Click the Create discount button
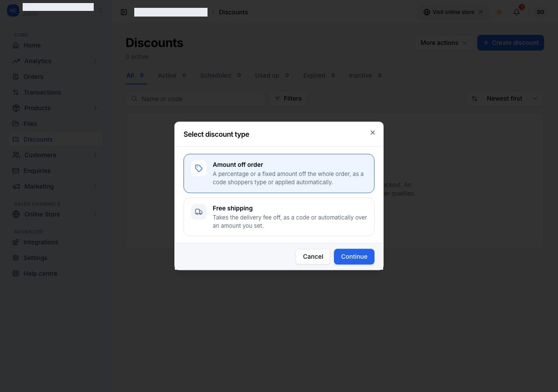 point(510,43)
